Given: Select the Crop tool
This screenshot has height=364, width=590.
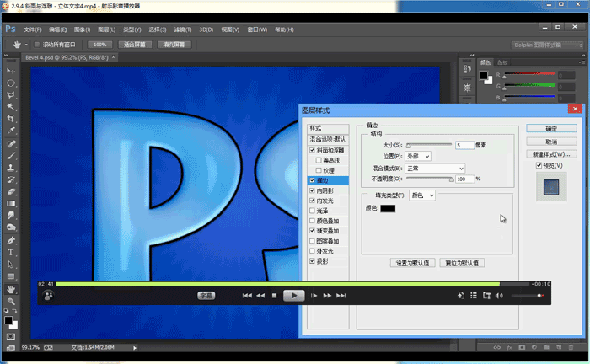Looking at the screenshot, I should click(x=10, y=119).
